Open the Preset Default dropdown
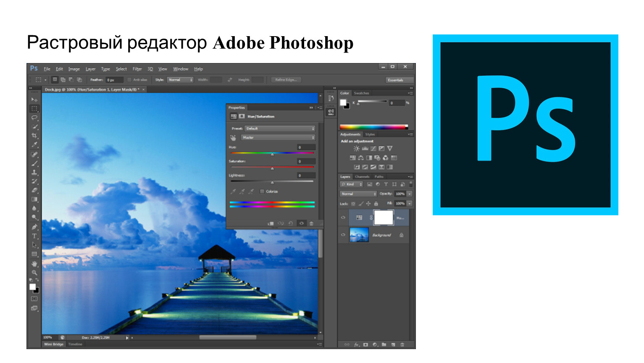 click(x=280, y=129)
